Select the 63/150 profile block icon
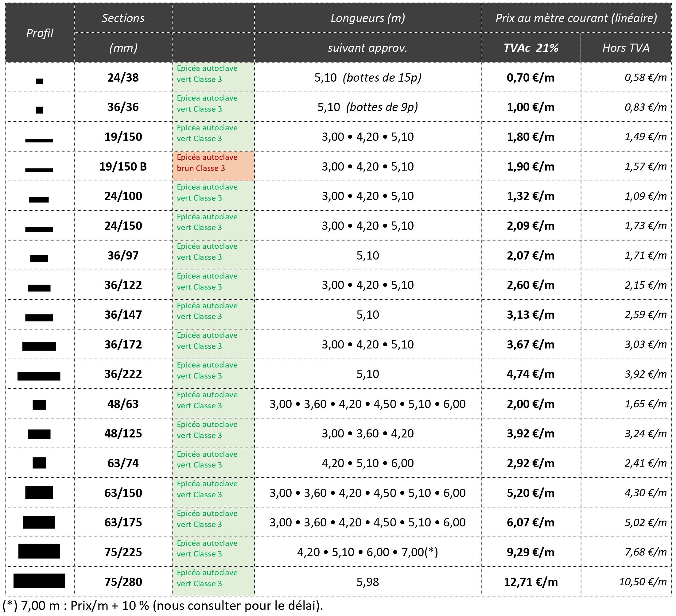 [x=39, y=492]
